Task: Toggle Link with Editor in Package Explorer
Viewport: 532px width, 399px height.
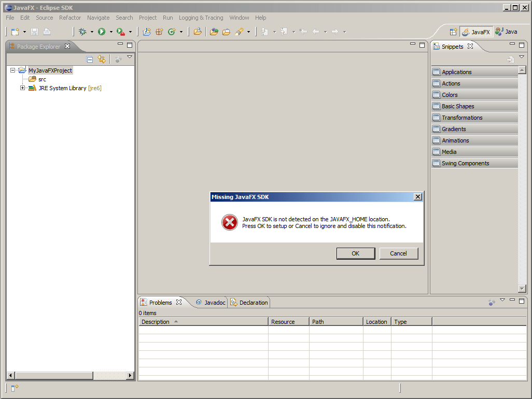Action: [102, 59]
